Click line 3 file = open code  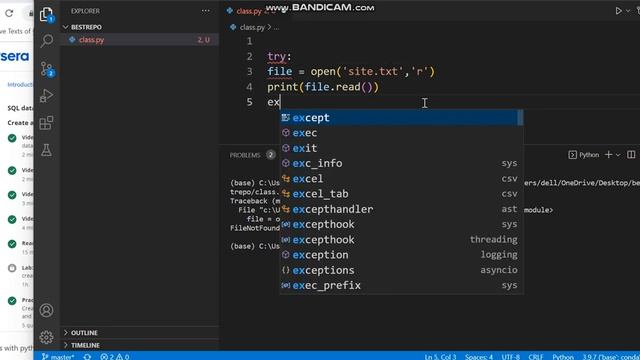pyautogui.click(x=351, y=71)
